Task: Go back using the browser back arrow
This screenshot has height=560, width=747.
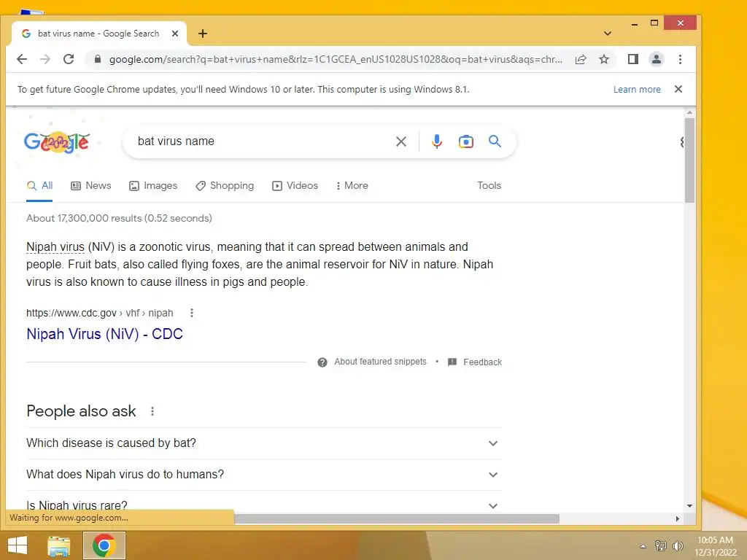Action: tap(22, 59)
